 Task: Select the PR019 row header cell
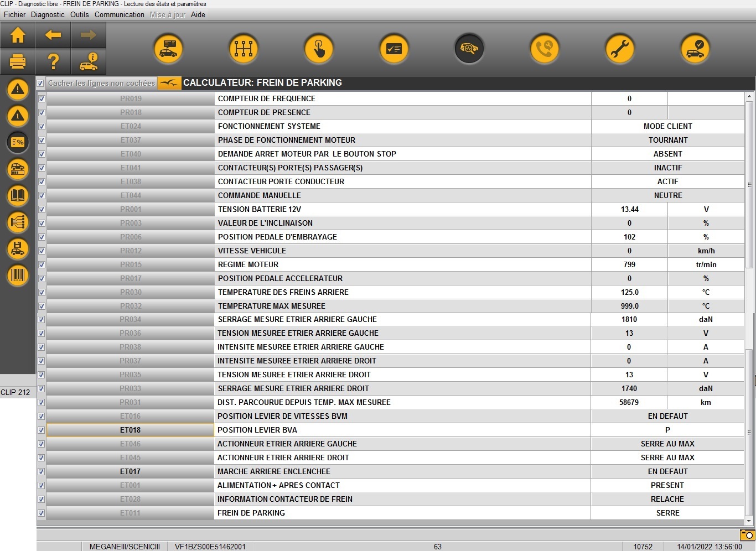pyautogui.click(x=131, y=98)
